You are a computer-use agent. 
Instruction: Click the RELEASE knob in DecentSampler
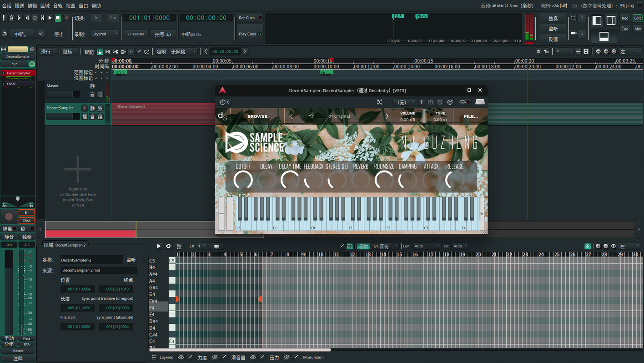454,181
